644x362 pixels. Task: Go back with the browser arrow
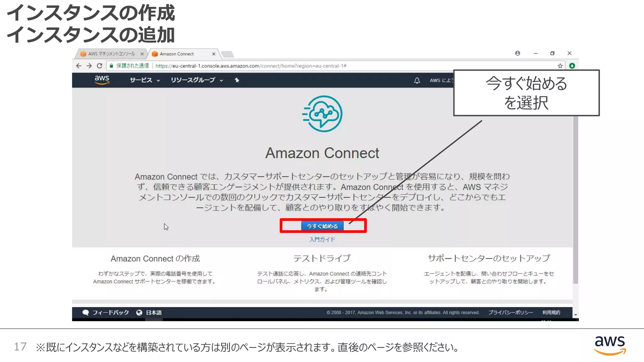79,66
